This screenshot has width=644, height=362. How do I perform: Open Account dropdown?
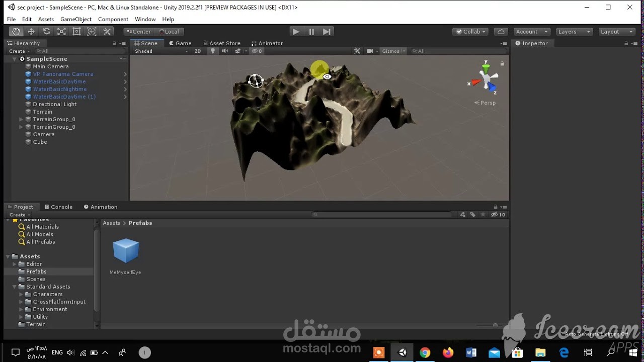pyautogui.click(x=531, y=31)
